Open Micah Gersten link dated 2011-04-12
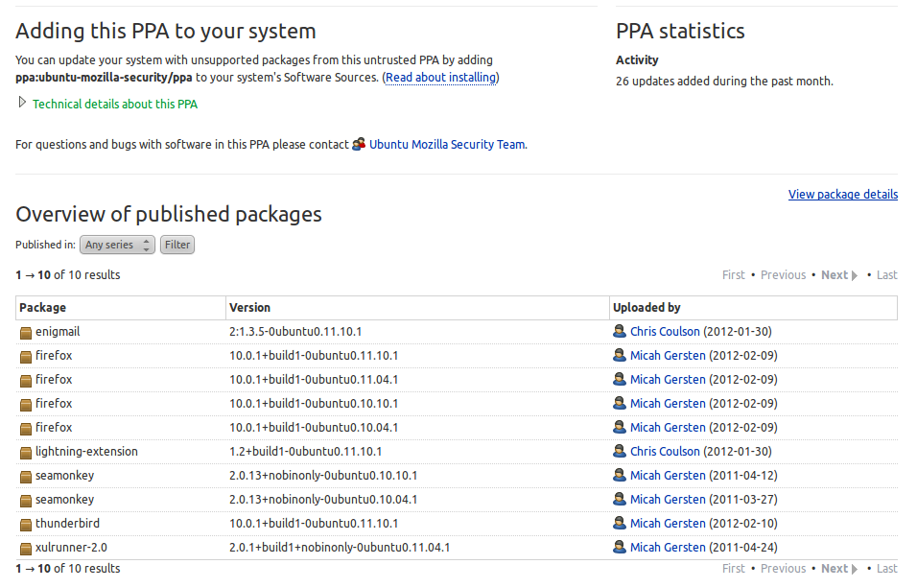Screen dimensions: 917x588 point(668,476)
